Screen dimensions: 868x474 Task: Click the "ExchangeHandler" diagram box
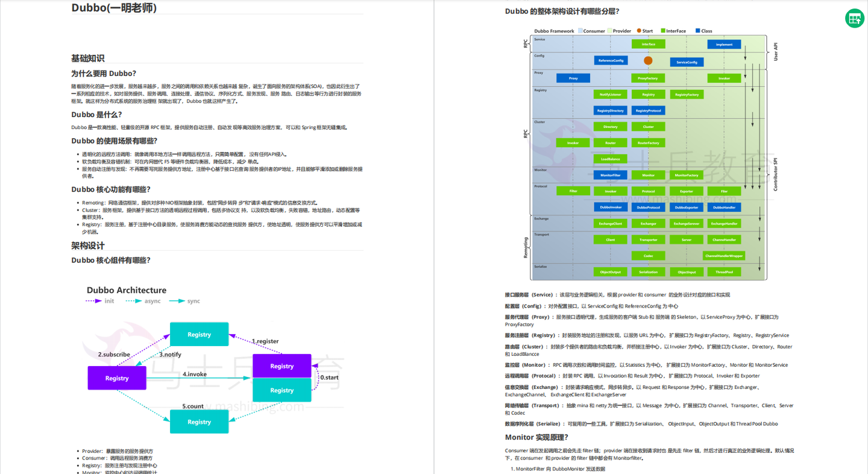pyautogui.click(x=724, y=223)
